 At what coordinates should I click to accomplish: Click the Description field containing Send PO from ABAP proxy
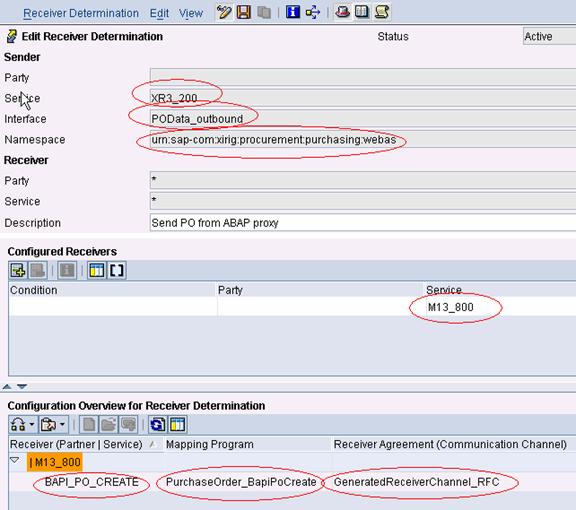pos(363,223)
